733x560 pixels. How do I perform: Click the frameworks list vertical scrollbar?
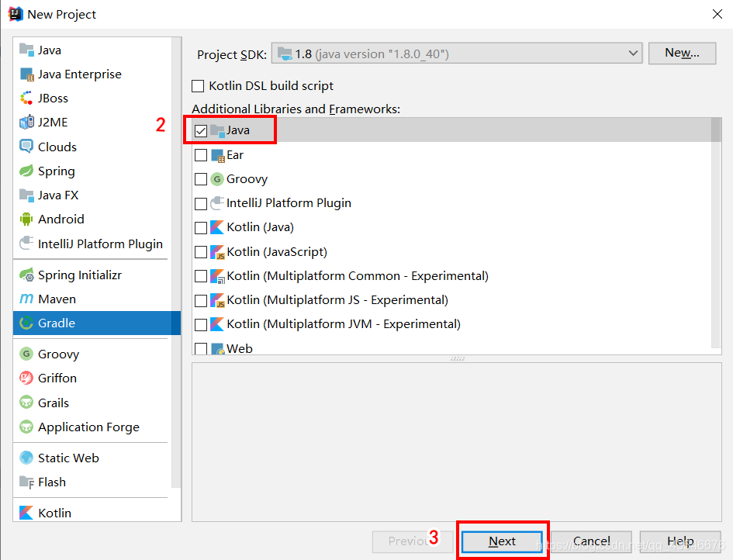coord(716,233)
